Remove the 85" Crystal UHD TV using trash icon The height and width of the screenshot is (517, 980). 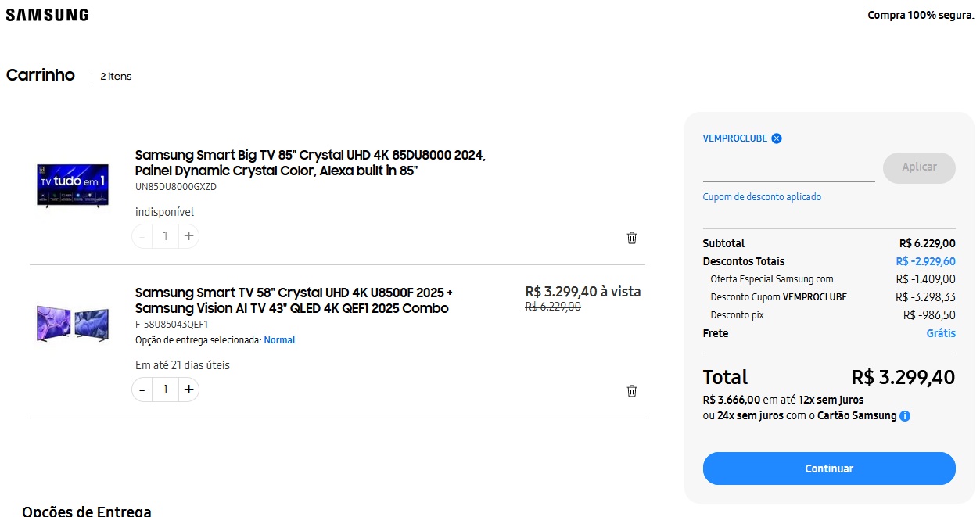point(631,237)
